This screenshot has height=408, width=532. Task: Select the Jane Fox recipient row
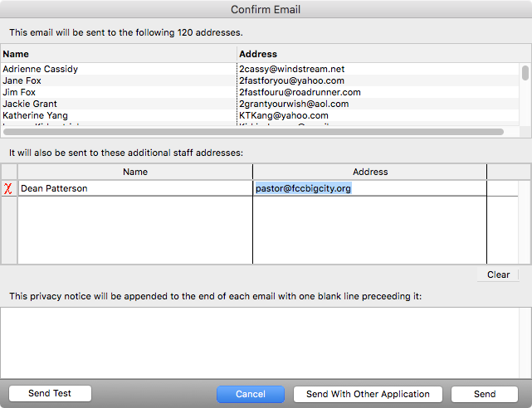(119, 80)
